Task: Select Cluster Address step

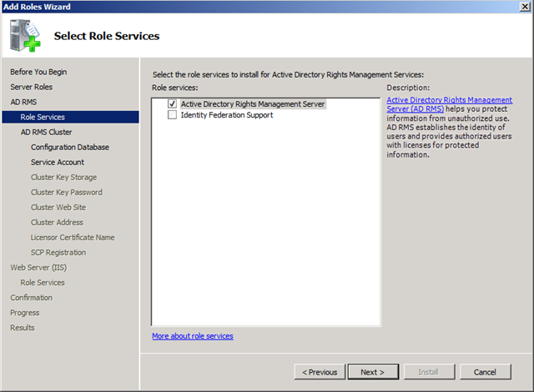Action: (57, 222)
